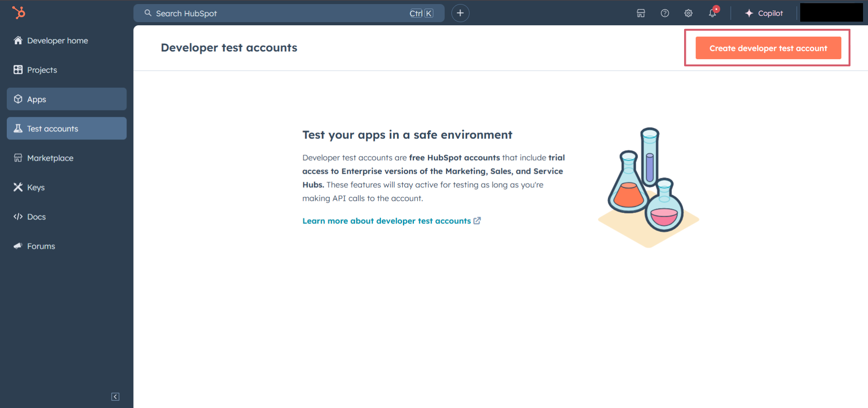Click the HubSpot sprocket logo

pos(19,13)
